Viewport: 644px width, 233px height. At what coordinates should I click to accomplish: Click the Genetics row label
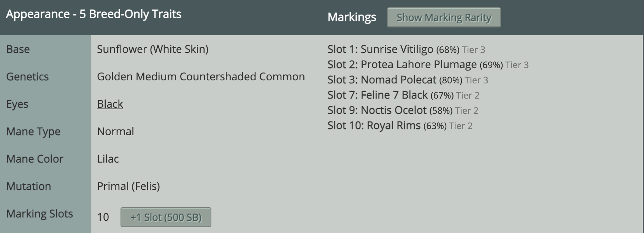[x=27, y=77]
